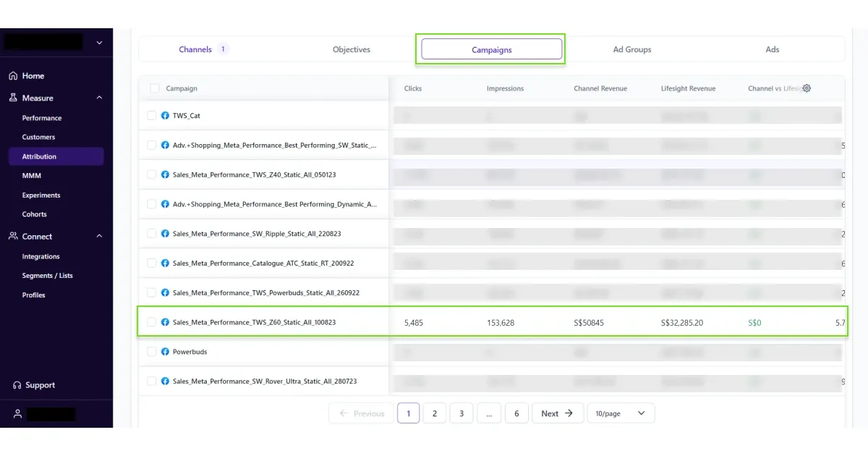Go to page 2
Image resolution: width=868 pixels, height=456 pixels.
(x=434, y=413)
